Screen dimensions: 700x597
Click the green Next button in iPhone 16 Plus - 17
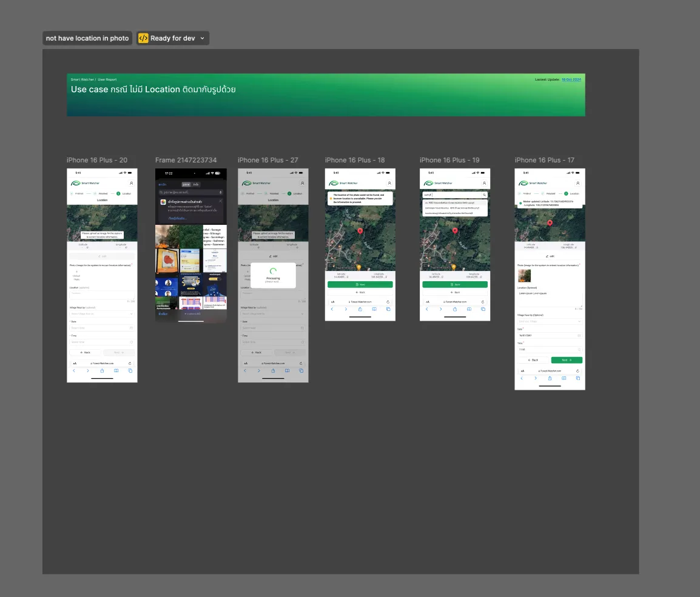pyautogui.click(x=567, y=360)
